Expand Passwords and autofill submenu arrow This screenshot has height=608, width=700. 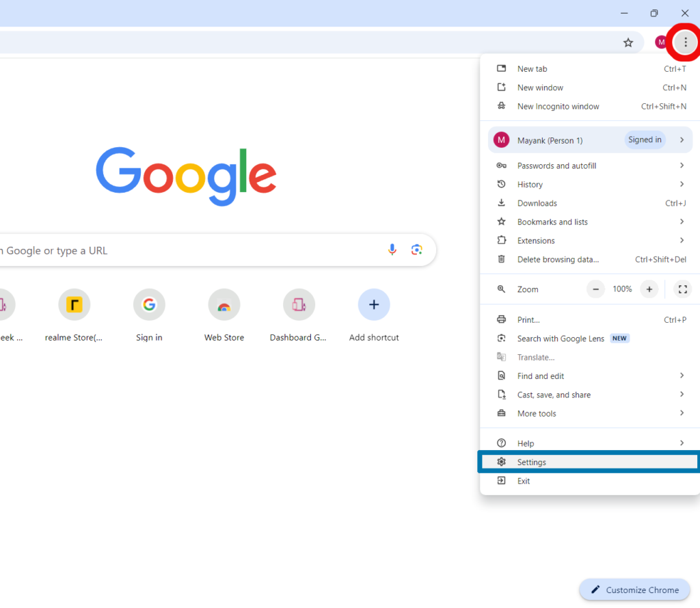point(682,166)
